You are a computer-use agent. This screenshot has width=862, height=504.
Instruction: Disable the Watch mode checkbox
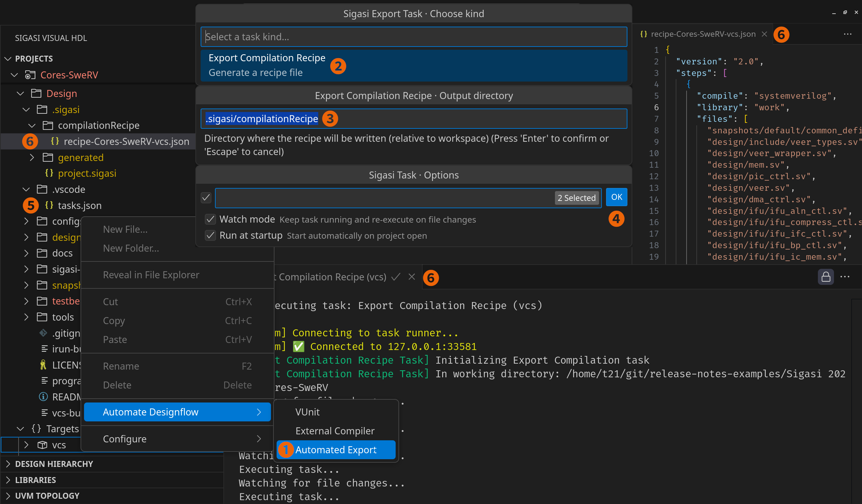(210, 219)
